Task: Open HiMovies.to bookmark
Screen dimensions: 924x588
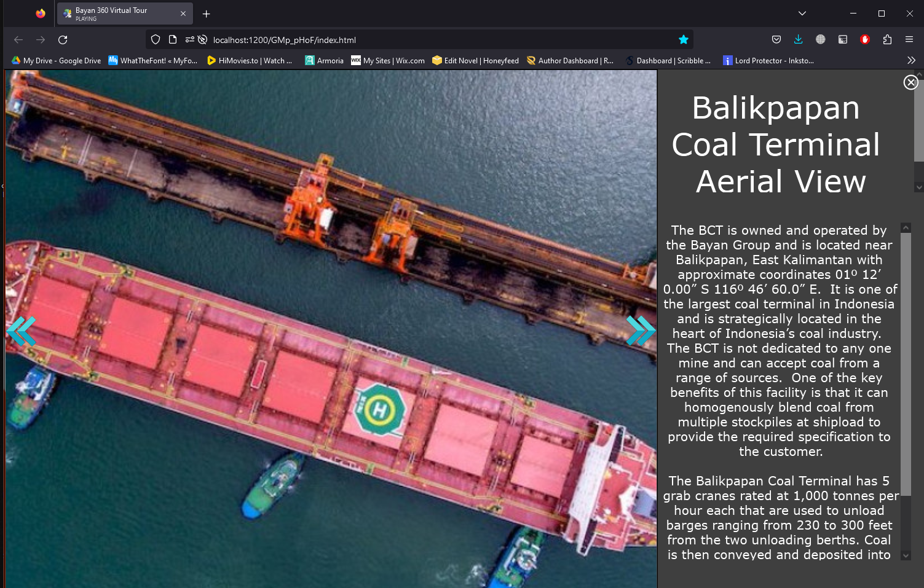Action: tap(250, 60)
